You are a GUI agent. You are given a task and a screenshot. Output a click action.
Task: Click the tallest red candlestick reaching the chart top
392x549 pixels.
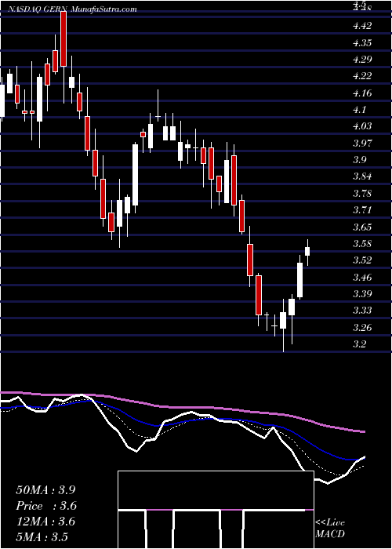click(x=64, y=39)
